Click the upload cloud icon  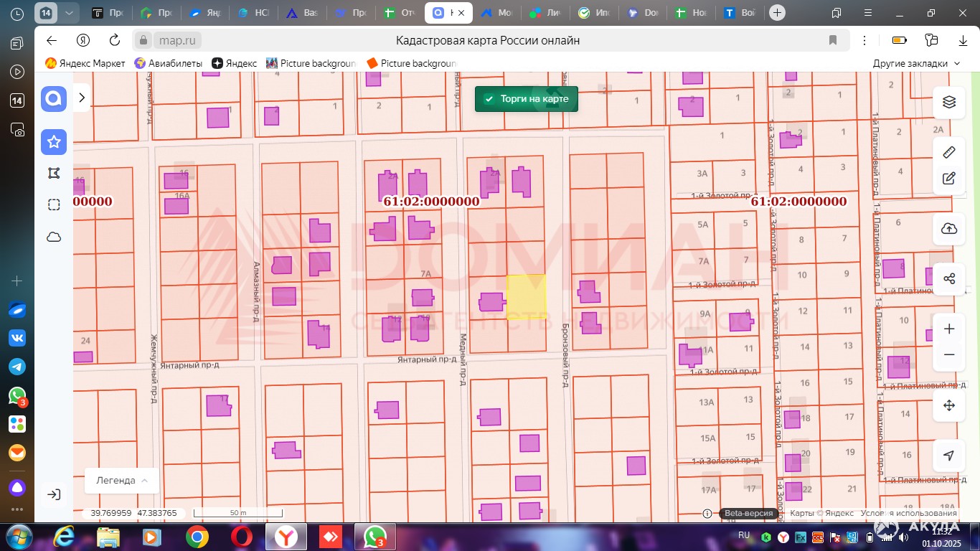tap(949, 229)
